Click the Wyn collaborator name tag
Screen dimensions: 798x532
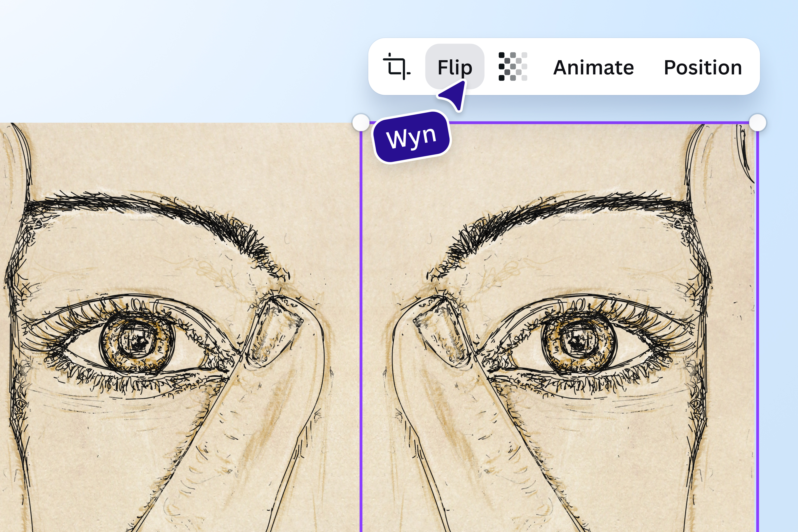pos(411,137)
